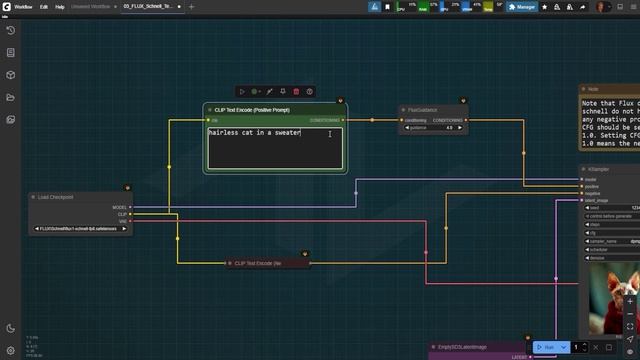Open node color picker in selection toolbar
This screenshot has width=640, height=360.
[256, 91]
